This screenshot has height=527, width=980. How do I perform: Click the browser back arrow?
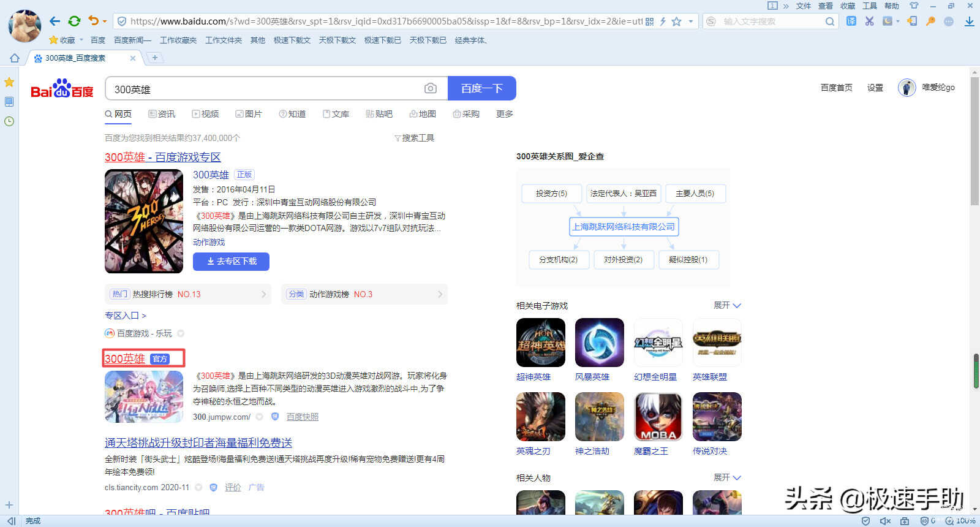tap(55, 21)
